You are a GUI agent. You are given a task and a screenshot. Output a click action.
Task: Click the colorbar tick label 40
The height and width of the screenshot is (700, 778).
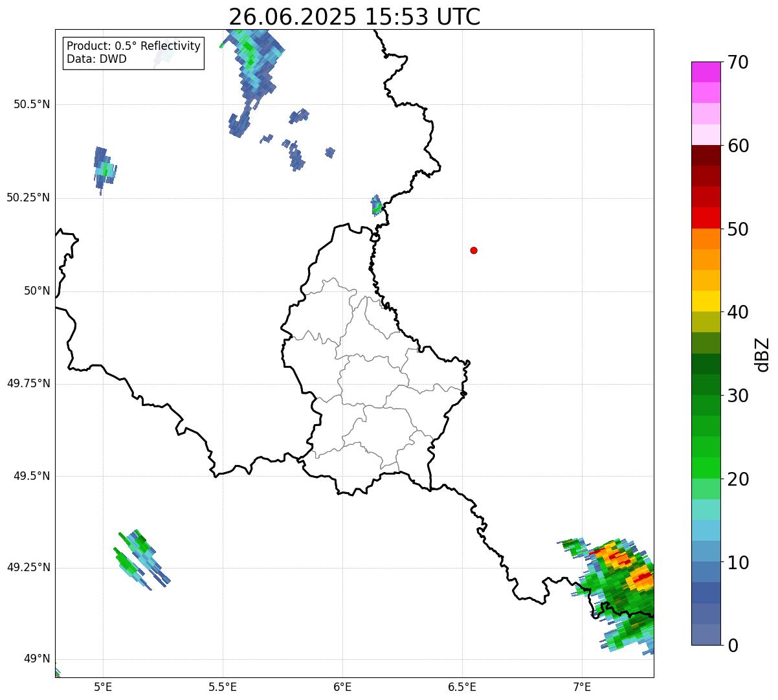737,312
